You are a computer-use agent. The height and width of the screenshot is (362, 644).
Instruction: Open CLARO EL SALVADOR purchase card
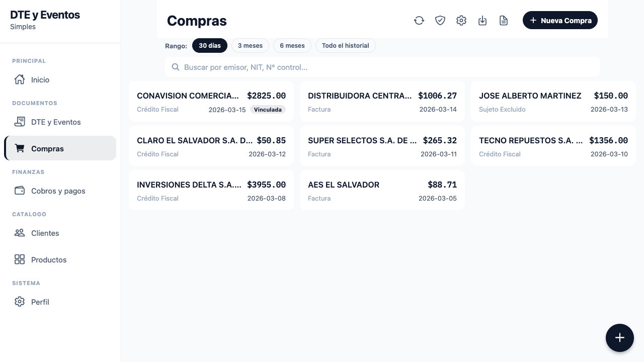(211, 146)
